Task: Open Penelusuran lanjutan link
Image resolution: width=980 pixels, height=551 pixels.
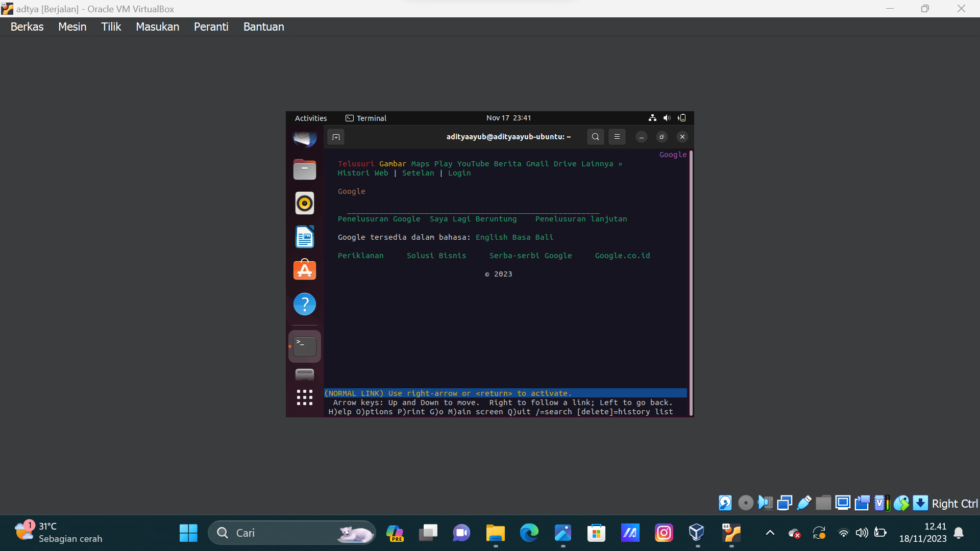Action: coord(581,219)
